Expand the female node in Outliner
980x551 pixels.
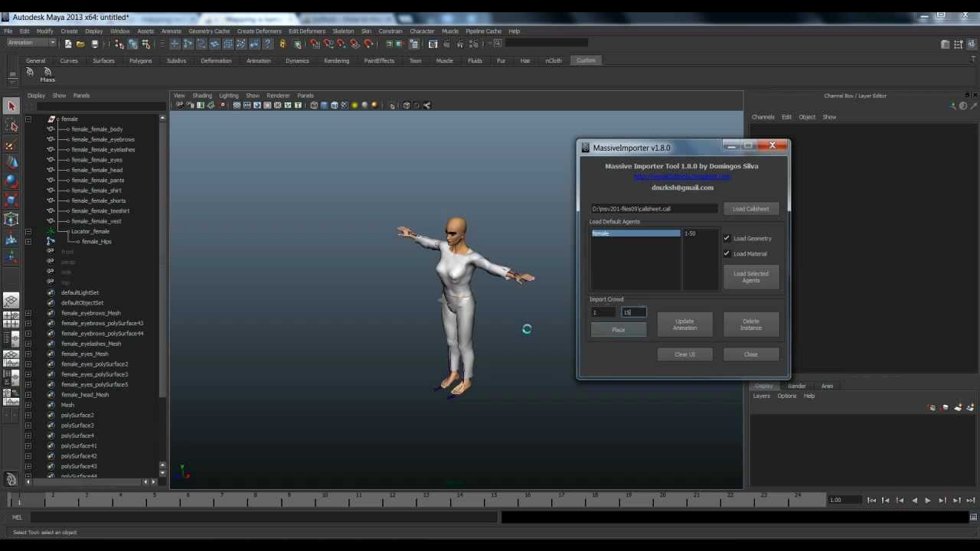[x=28, y=119]
